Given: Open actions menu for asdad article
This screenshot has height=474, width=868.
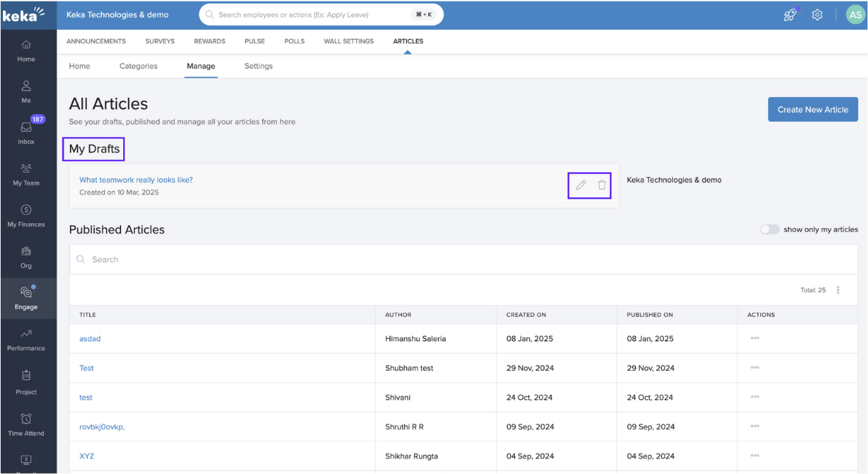Looking at the screenshot, I should coord(755,338).
